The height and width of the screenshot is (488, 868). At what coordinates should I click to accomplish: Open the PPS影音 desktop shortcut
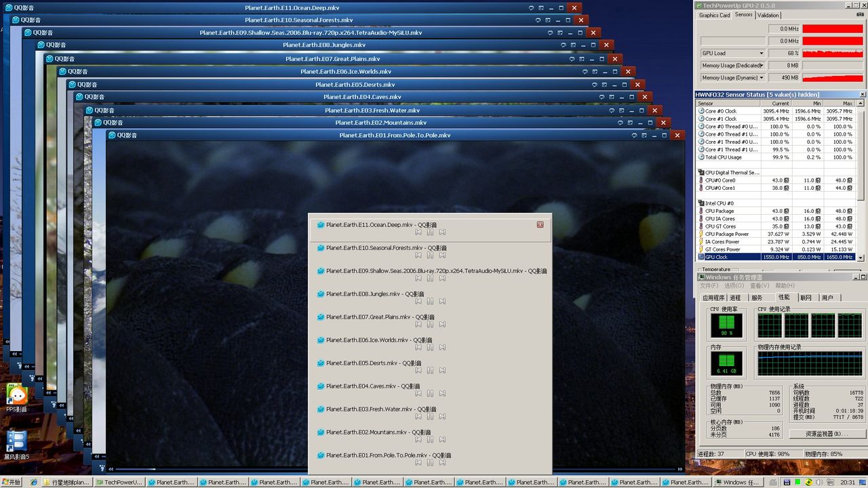[16, 399]
